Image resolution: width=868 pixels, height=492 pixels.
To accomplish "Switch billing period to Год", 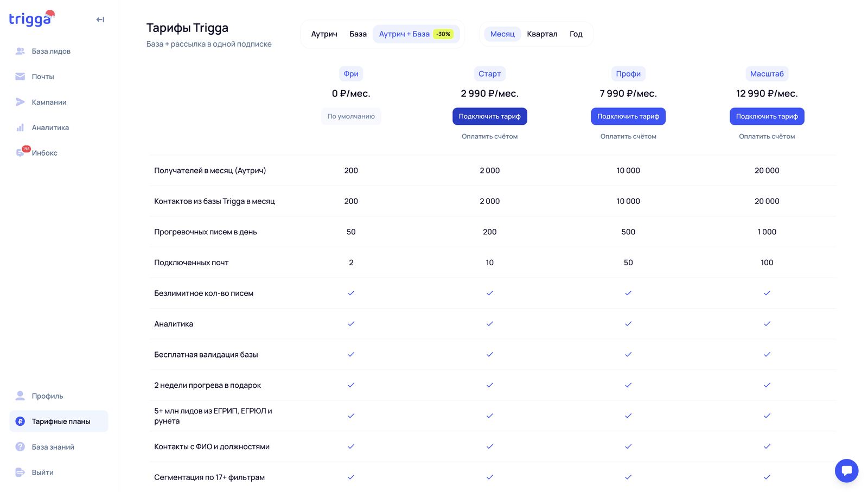I will (x=576, y=34).
